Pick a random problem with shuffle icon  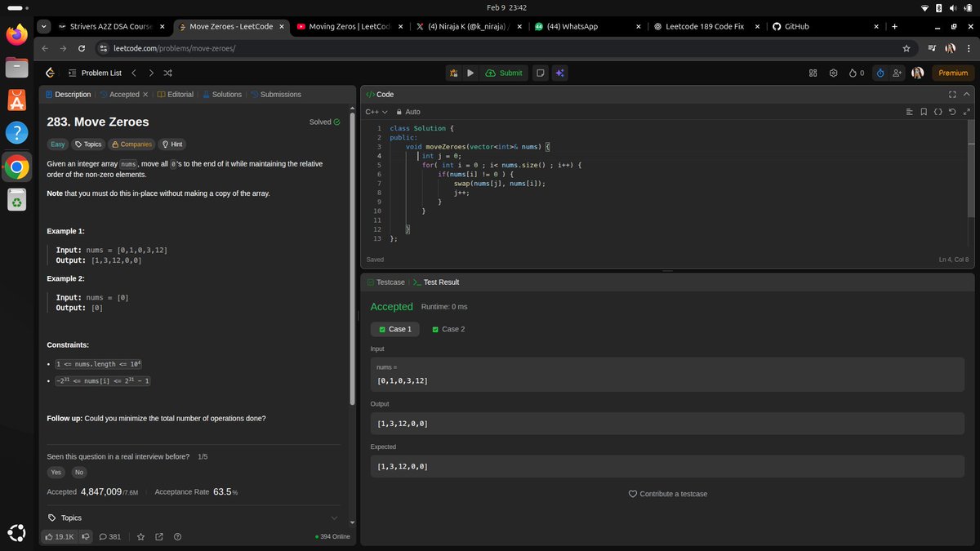pos(168,73)
